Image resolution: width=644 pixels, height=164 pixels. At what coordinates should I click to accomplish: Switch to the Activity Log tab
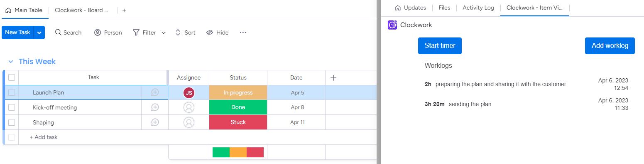pos(478,7)
